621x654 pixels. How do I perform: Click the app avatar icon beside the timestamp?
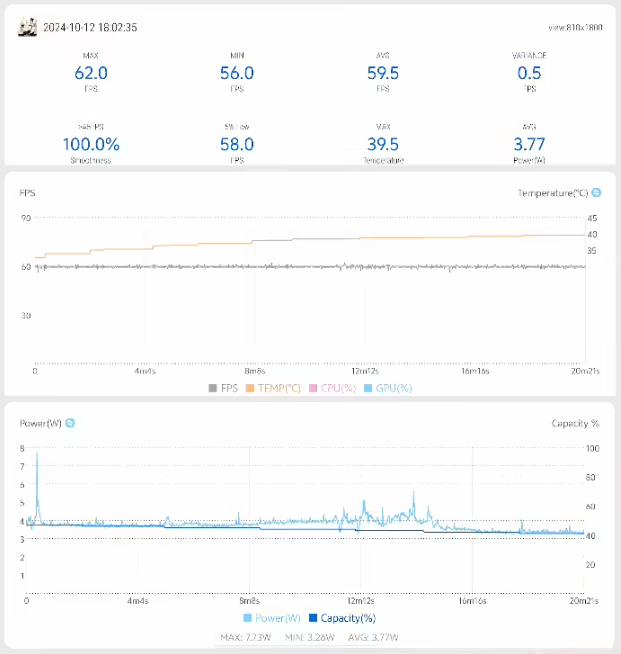point(28,27)
